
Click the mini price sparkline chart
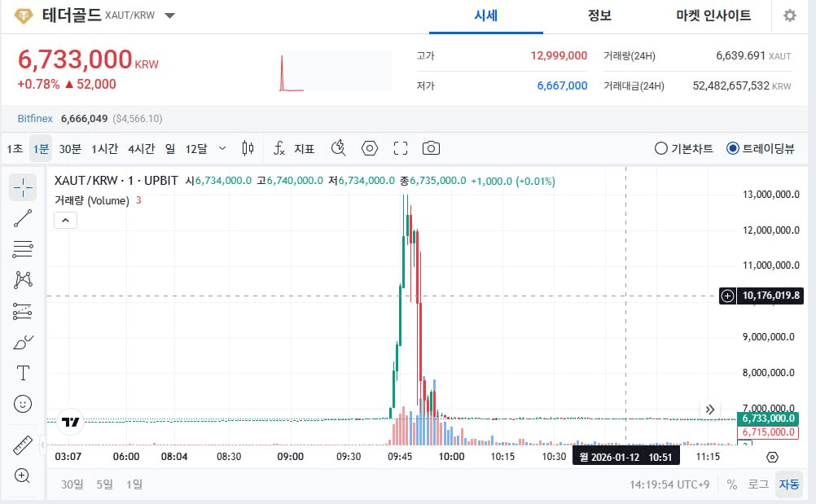(x=334, y=72)
